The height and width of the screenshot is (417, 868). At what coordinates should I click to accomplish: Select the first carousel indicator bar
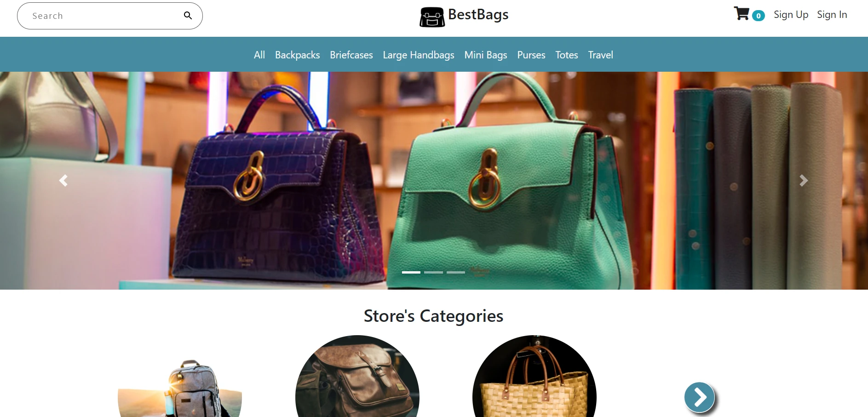click(x=411, y=272)
